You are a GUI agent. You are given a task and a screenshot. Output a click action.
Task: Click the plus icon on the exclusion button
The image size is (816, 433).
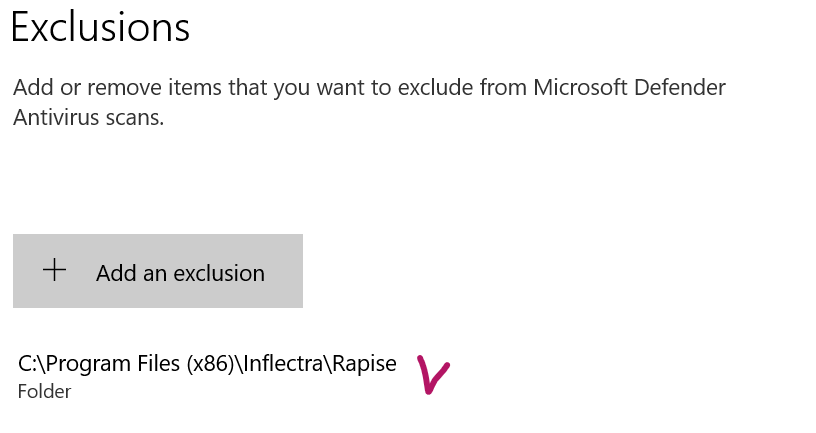click(54, 270)
